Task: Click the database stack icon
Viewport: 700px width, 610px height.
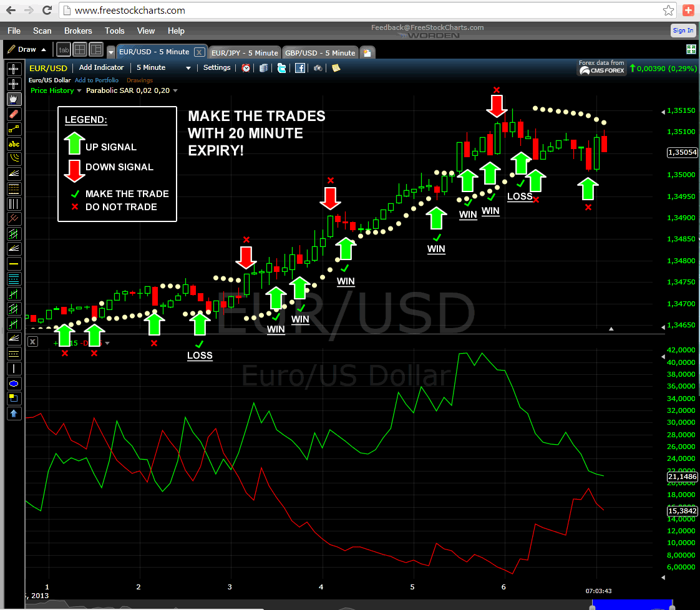Action: click(x=264, y=68)
